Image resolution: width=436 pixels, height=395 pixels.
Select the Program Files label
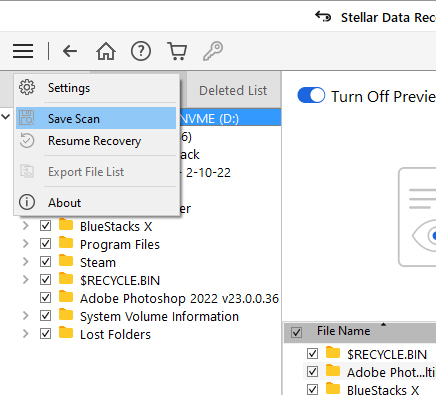(120, 244)
